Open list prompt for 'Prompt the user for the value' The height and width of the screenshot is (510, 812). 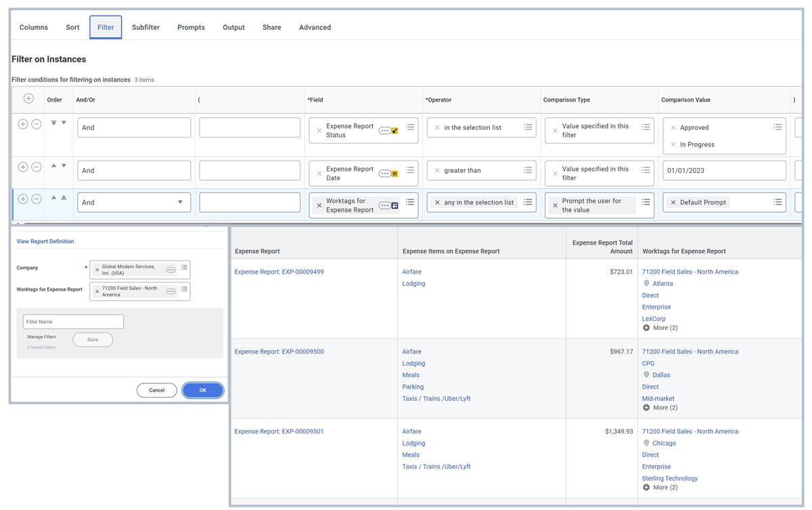[646, 202]
